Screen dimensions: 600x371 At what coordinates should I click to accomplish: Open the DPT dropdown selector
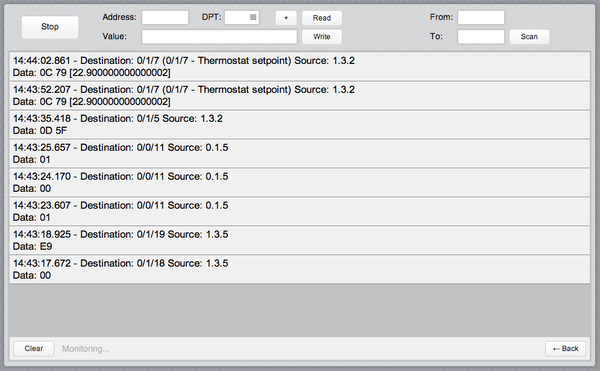point(242,17)
